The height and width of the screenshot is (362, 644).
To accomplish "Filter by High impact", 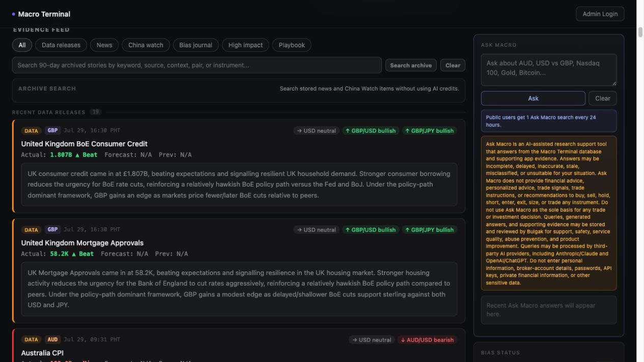I will pyautogui.click(x=245, y=45).
